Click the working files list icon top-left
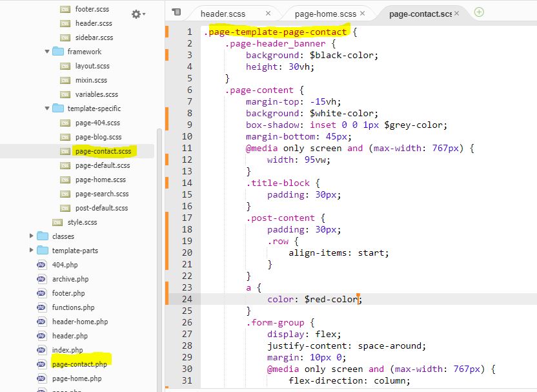Image resolution: width=537 pixels, height=392 pixels. click(175, 12)
